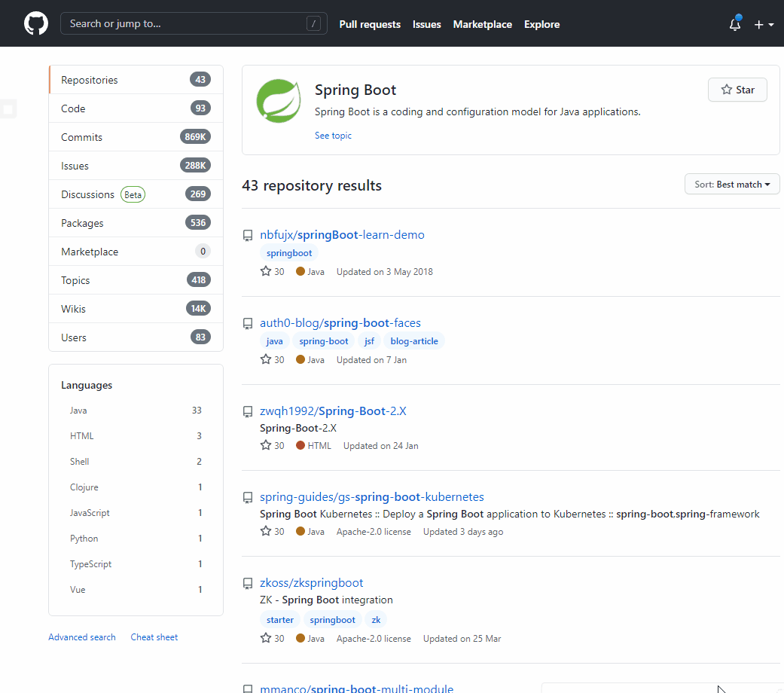784x693 pixels.
Task: Filter results by Vue language
Action: tap(136, 590)
